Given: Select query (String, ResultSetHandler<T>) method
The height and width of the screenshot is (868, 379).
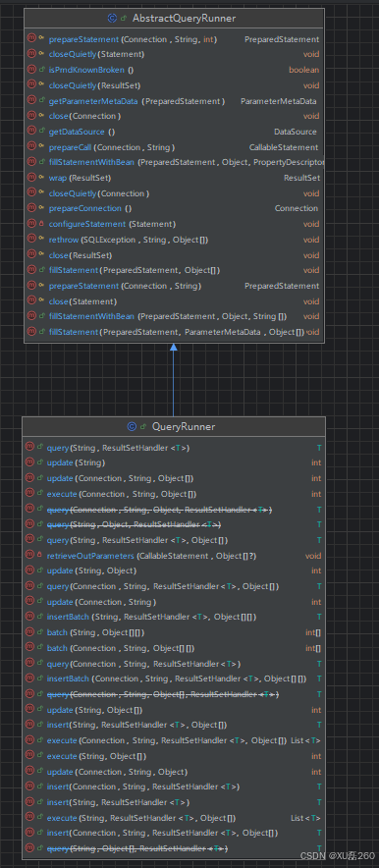Looking at the screenshot, I should pos(119,448).
